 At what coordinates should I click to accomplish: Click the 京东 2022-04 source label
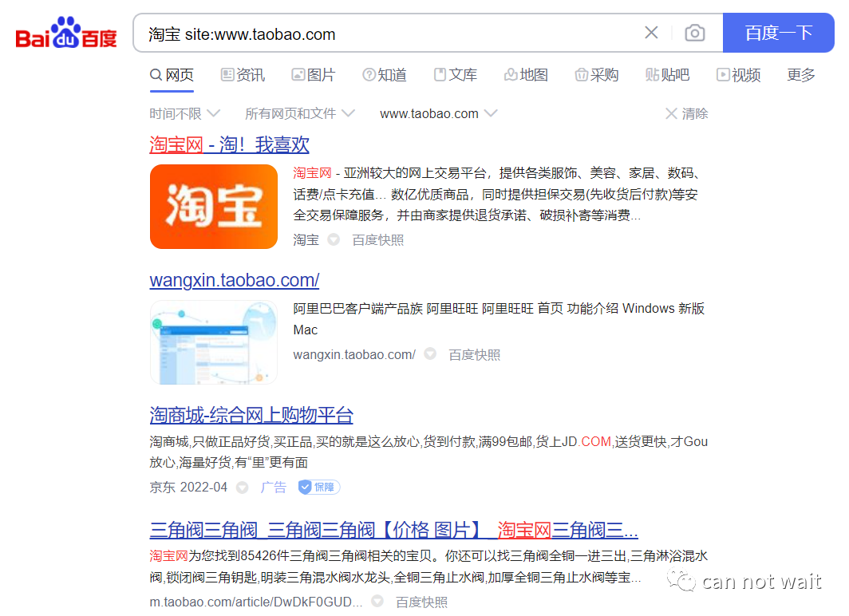pos(188,488)
